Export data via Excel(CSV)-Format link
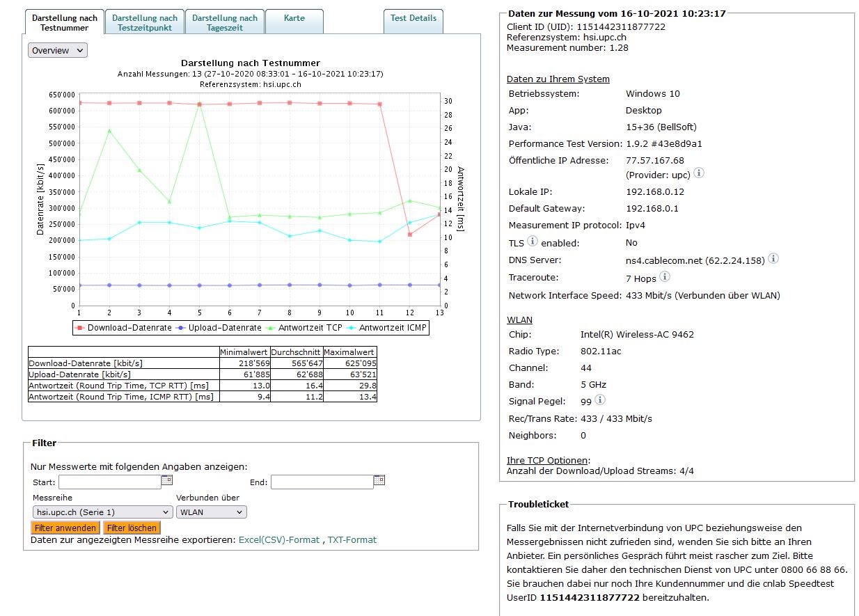The height and width of the screenshot is (616, 859). tap(279, 540)
